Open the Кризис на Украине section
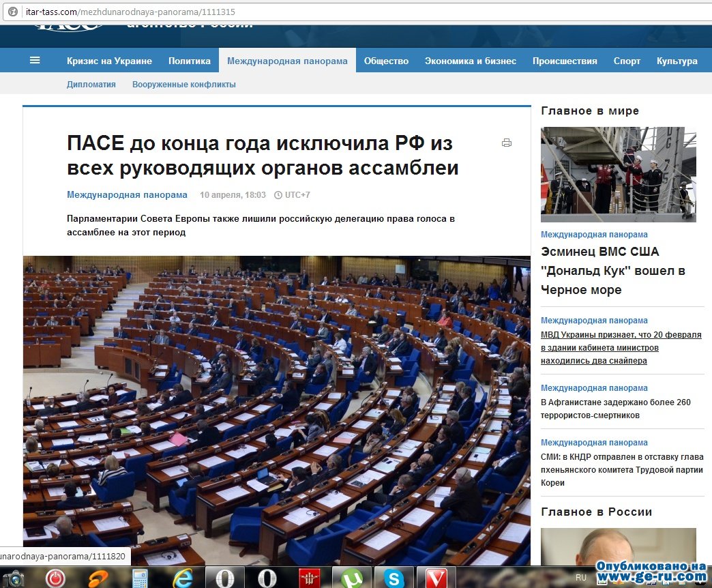The width and height of the screenshot is (712, 588). [x=109, y=61]
